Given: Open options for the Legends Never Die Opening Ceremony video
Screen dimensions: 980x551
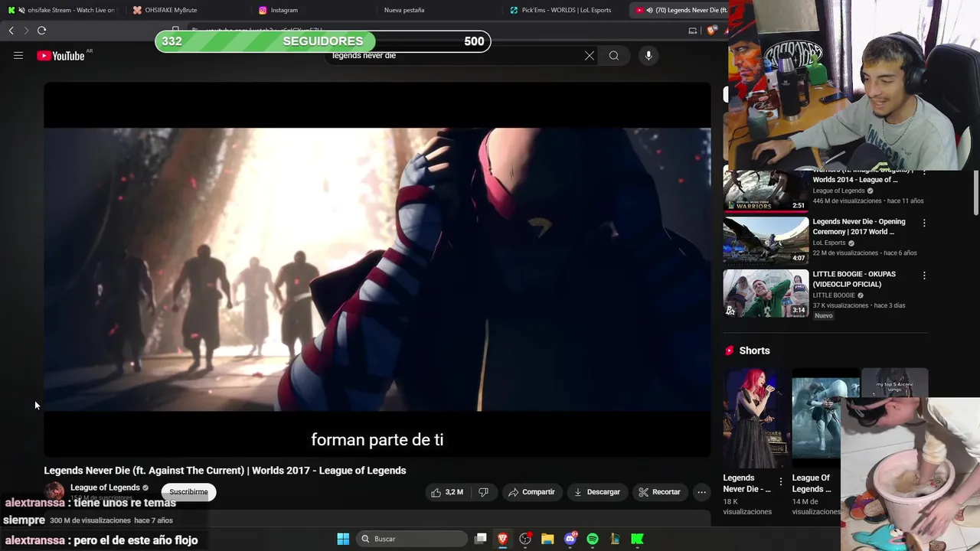Looking at the screenshot, I should tap(924, 223).
